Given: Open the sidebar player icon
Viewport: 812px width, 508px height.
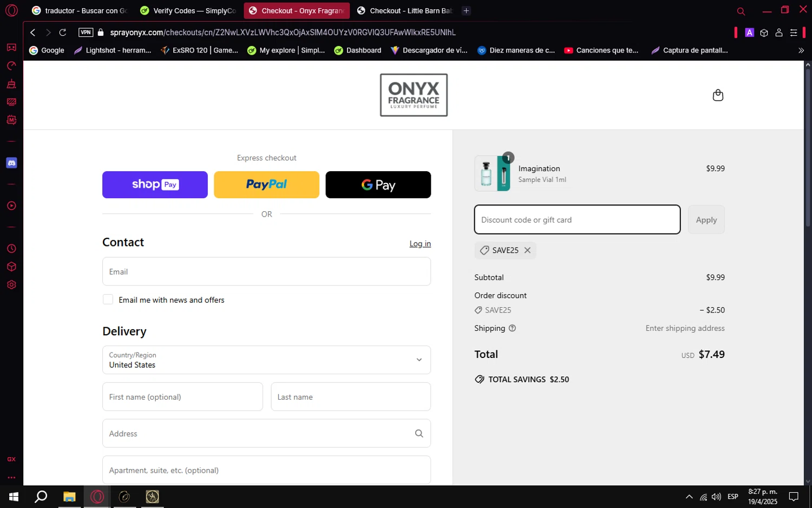Looking at the screenshot, I should (x=11, y=206).
